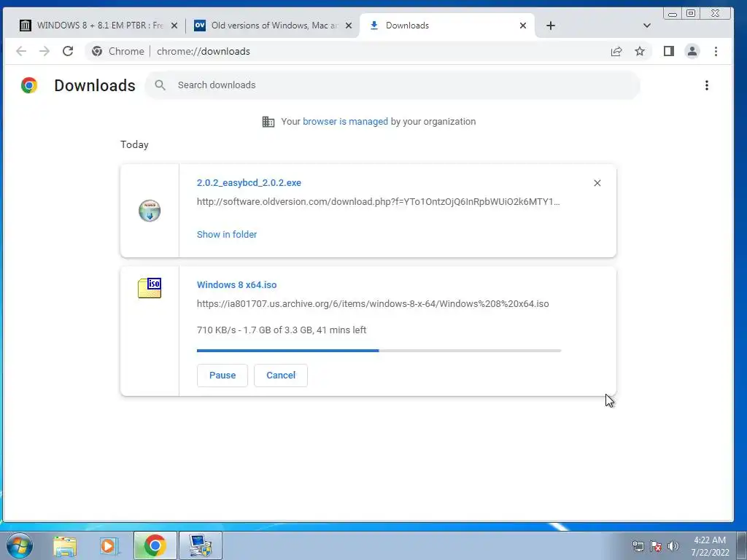Show easybcd file in folder
Screen dimensions: 747x560
click(227, 234)
